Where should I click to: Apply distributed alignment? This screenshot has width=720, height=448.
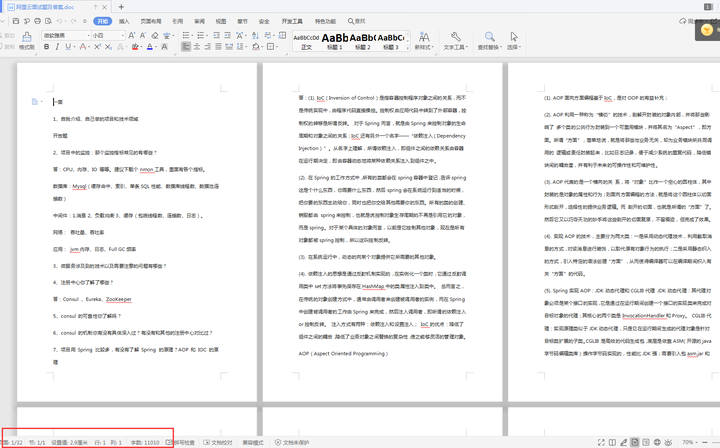tap(229, 47)
